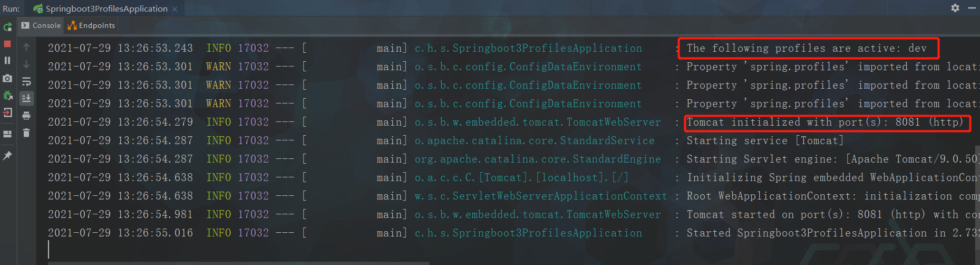Switch to the Endpoints tab
980x265 pixels.
point(91,25)
